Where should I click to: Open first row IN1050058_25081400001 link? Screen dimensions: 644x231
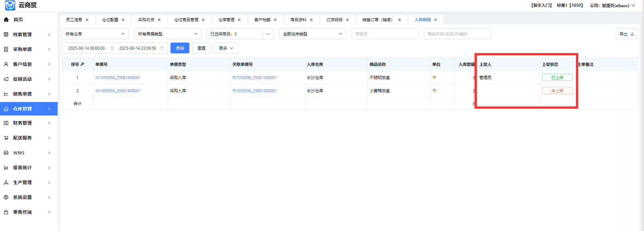click(118, 78)
